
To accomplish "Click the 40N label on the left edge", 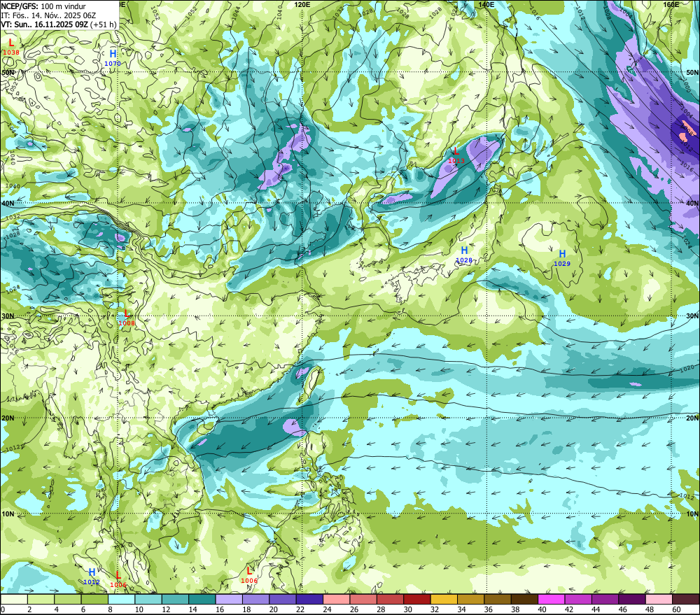I will coord(8,203).
